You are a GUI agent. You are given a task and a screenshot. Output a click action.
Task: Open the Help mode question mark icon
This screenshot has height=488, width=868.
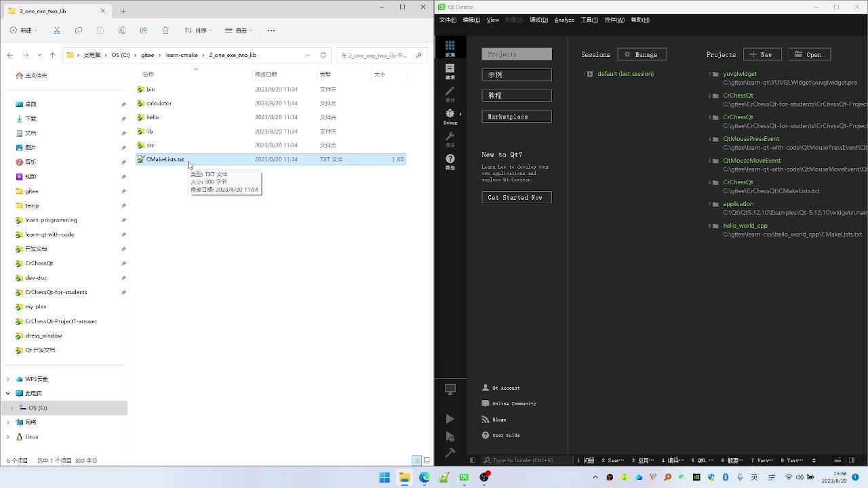click(450, 159)
